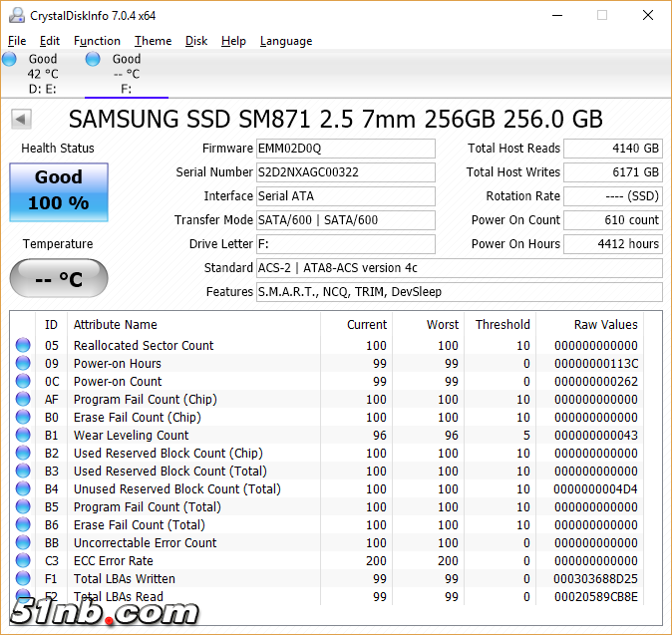Click the CrystalDiskInfo title bar app icon

click(17, 15)
